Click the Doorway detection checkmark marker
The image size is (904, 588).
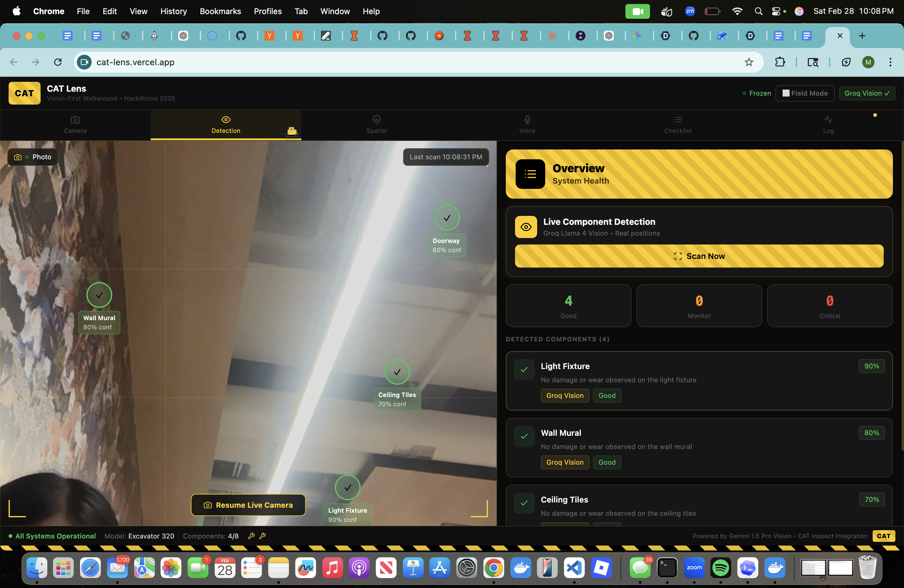[447, 218]
